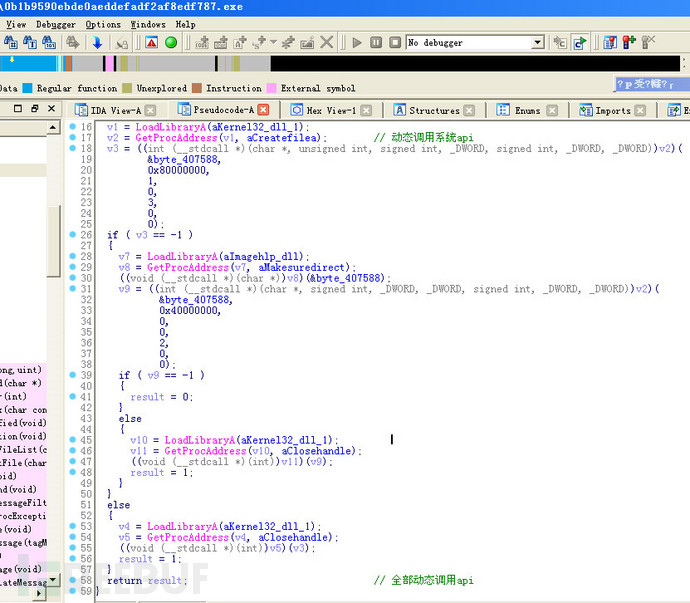
Task: Close the IDA View-A tab
Action: click(150, 110)
